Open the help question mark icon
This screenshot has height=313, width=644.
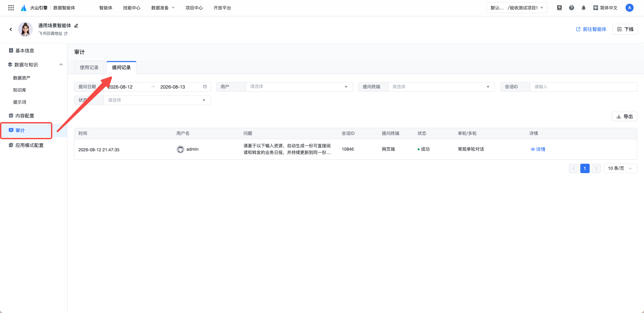[572, 8]
